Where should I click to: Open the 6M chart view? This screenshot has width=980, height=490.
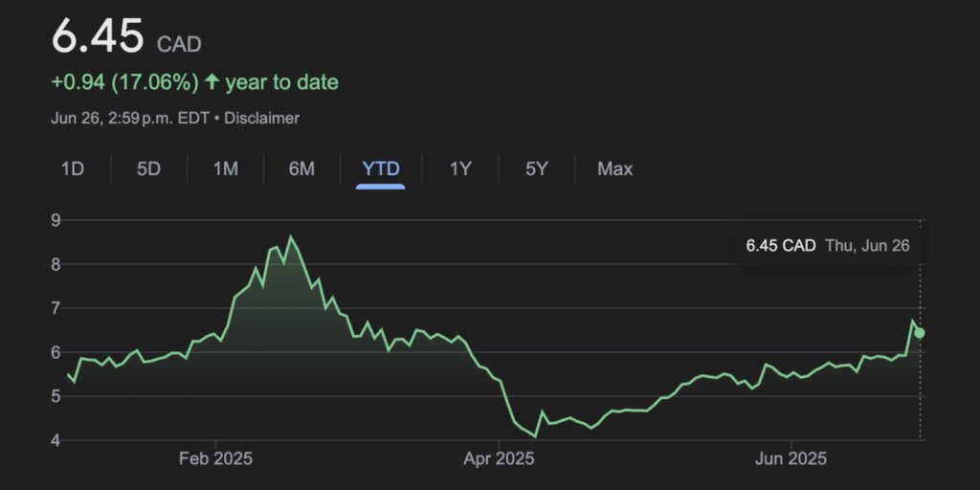point(301,169)
